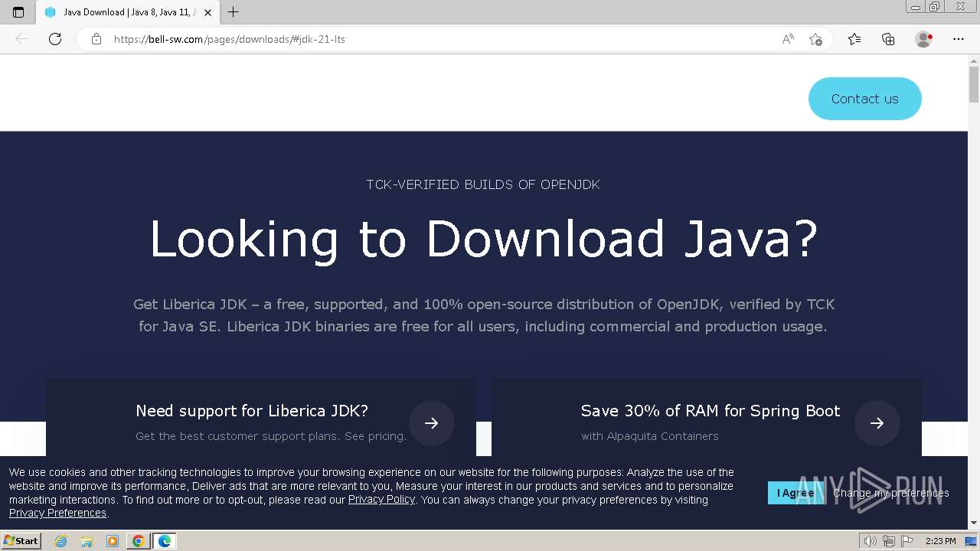Open the Favorites list
This screenshot has height=551, width=980.
[x=854, y=39]
